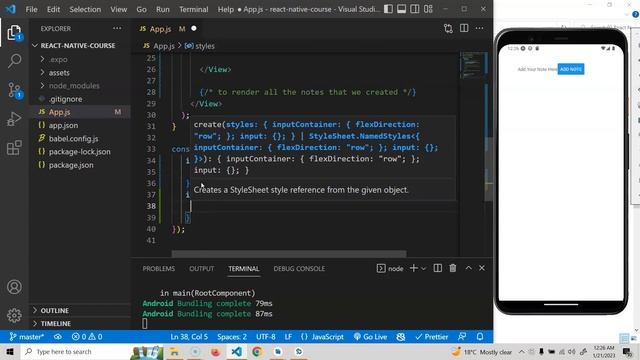
Task: Customize layout icon in title bar
Action: (x=428, y=9)
